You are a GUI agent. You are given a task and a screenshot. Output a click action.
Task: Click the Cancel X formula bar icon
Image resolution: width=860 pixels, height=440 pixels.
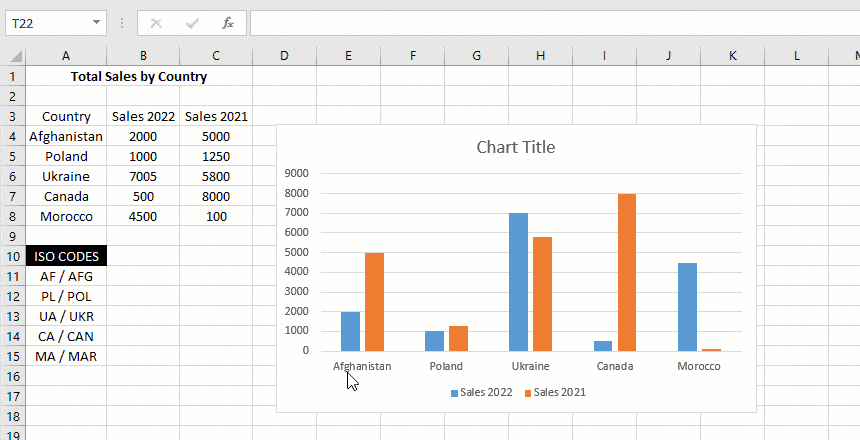pos(156,23)
